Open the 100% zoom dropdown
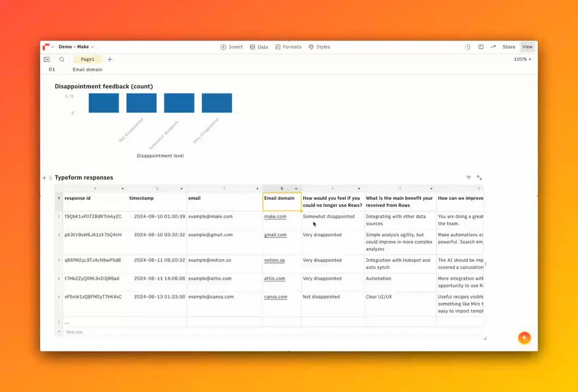 (x=522, y=59)
